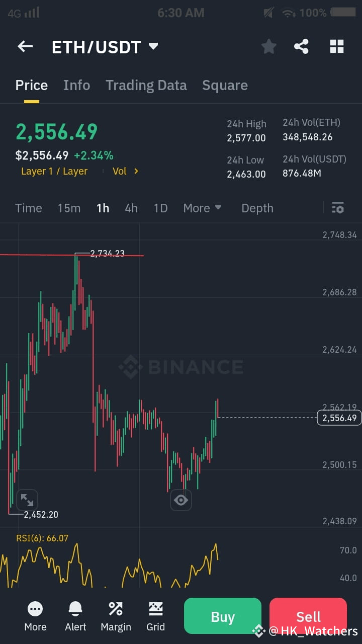
Task: Switch to the Trading Data tab
Action: (x=146, y=85)
